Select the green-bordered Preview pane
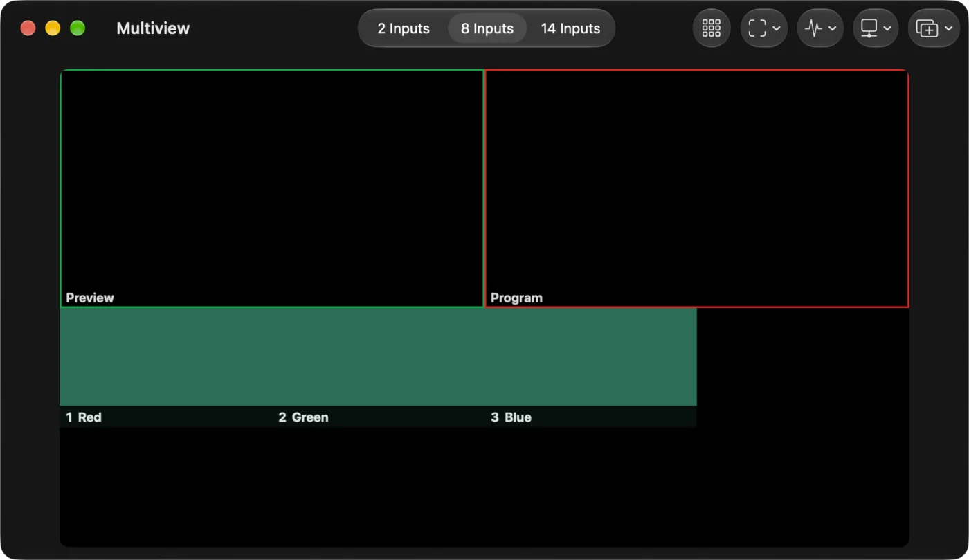This screenshot has height=560, width=969. tap(272, 188)
